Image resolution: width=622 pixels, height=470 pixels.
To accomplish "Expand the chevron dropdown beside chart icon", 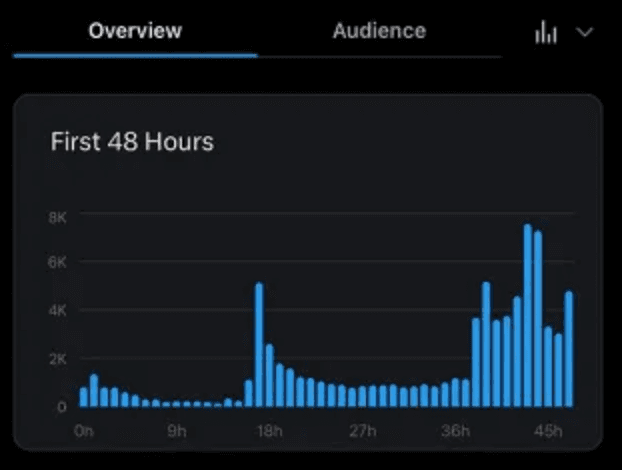I will pos(585,33).
